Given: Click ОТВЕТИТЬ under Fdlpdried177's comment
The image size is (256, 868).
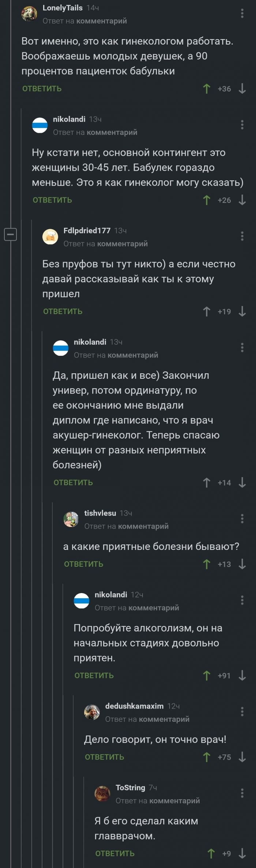Looking at the screenshot, I should click(63, 312).
